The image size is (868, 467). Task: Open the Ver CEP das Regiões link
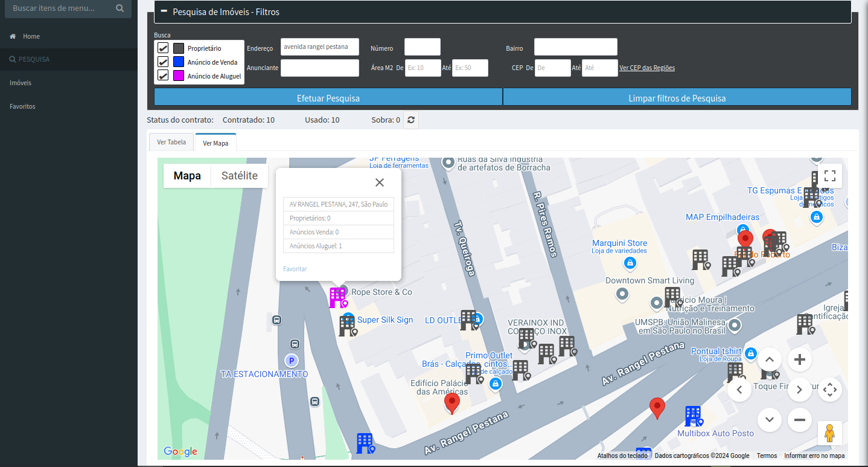[x=647, y=68]
